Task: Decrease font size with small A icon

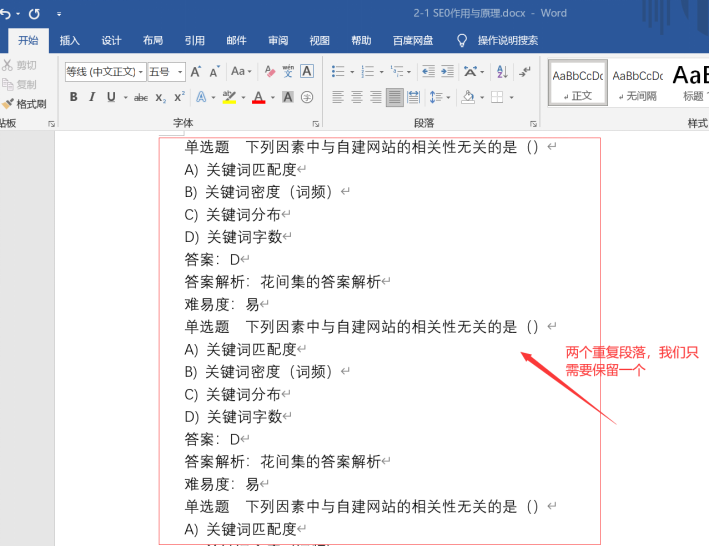Action: click(x=214, y=71)
